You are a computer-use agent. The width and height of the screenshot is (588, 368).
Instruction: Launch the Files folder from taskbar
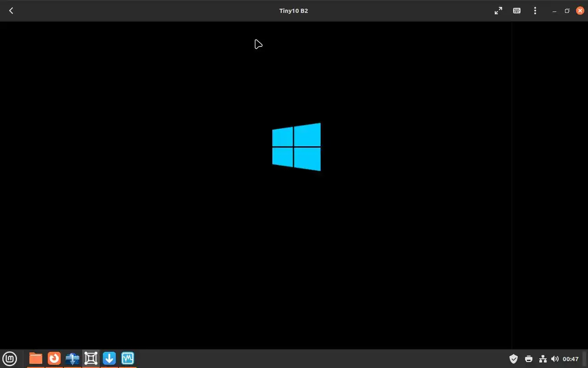pos(36,358)
